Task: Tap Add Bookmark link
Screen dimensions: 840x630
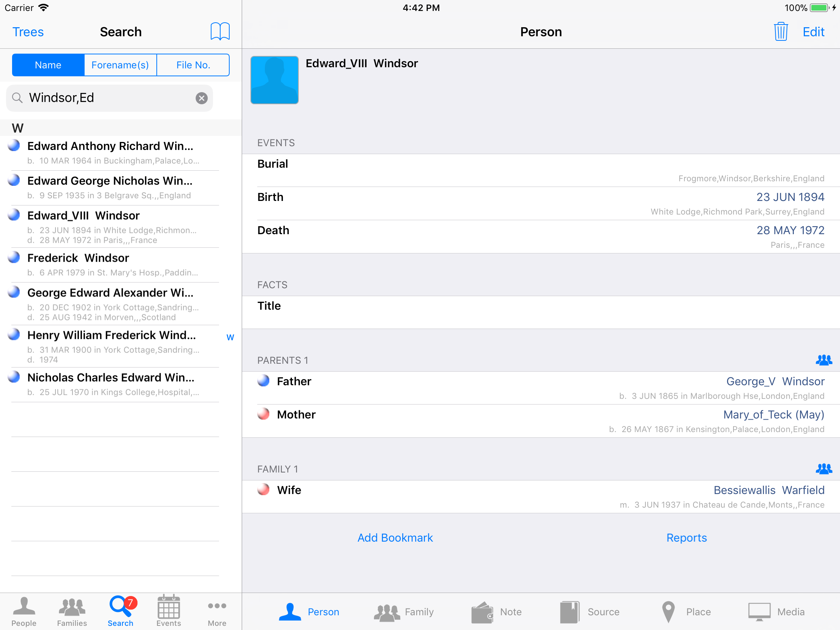Action: click(x=395, y=537)
